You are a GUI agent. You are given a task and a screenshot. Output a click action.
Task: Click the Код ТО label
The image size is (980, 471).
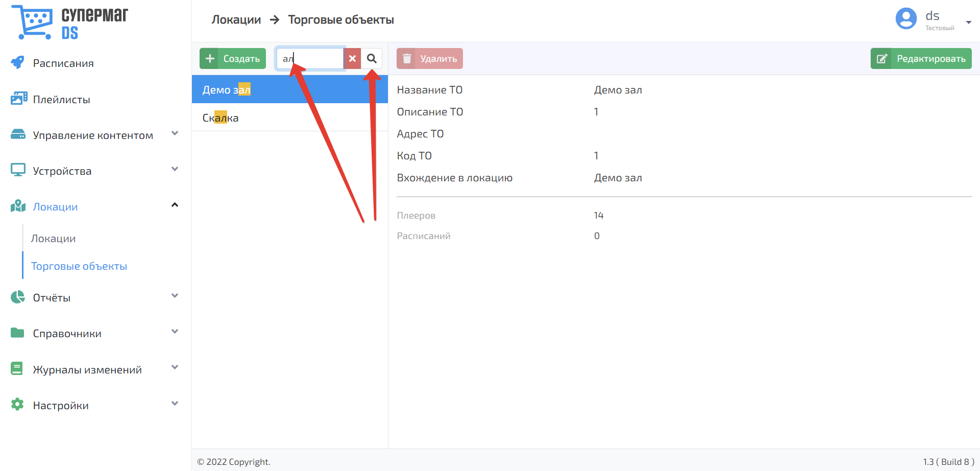414,156
